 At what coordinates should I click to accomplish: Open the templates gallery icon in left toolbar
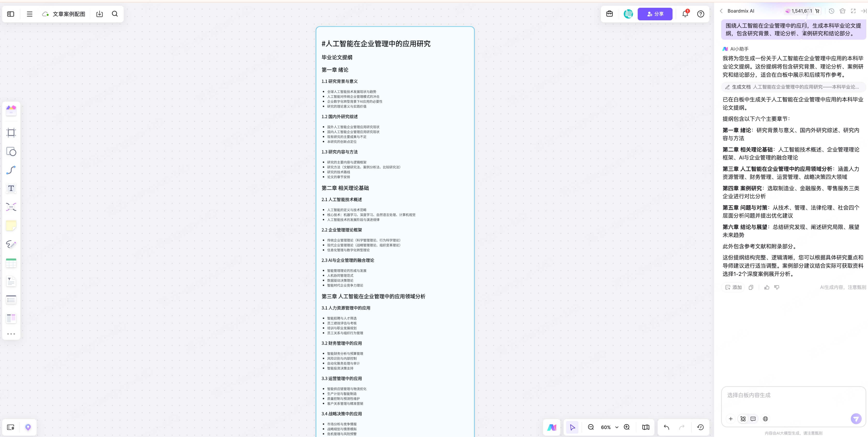(x=11, y=110)
